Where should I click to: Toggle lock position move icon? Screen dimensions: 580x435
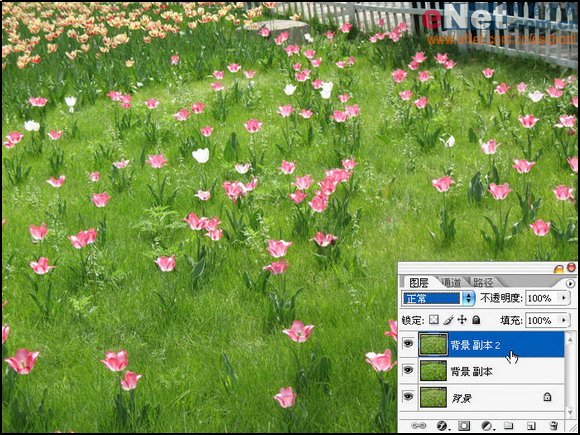tap(463, 319)
